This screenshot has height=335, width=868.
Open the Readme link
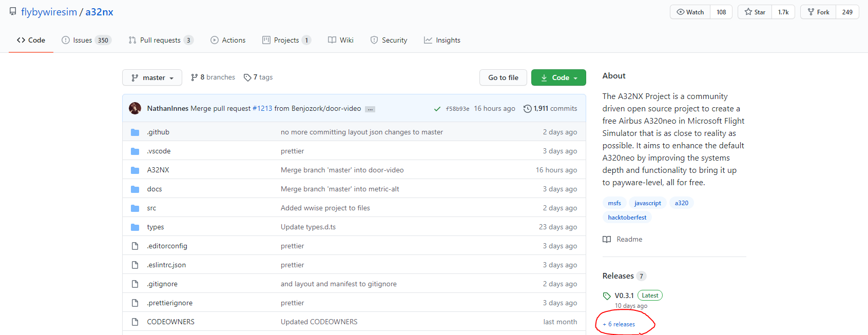(623, 239)
